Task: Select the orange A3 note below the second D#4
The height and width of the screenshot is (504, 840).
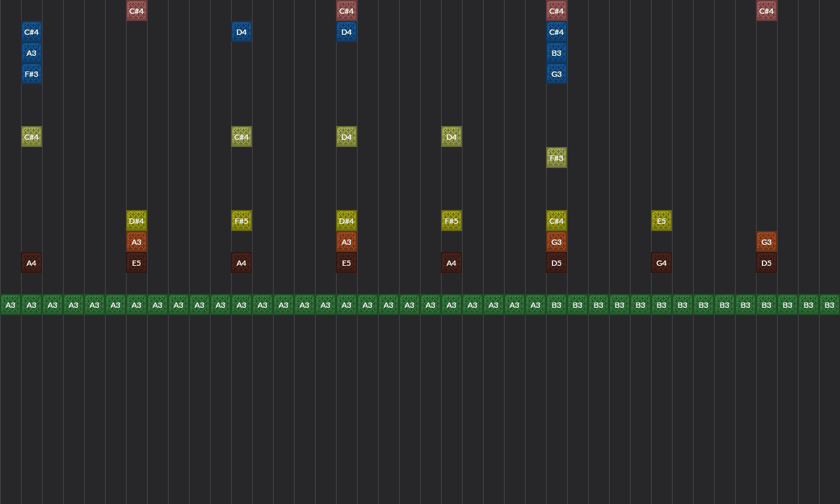Action: point(346,241)
